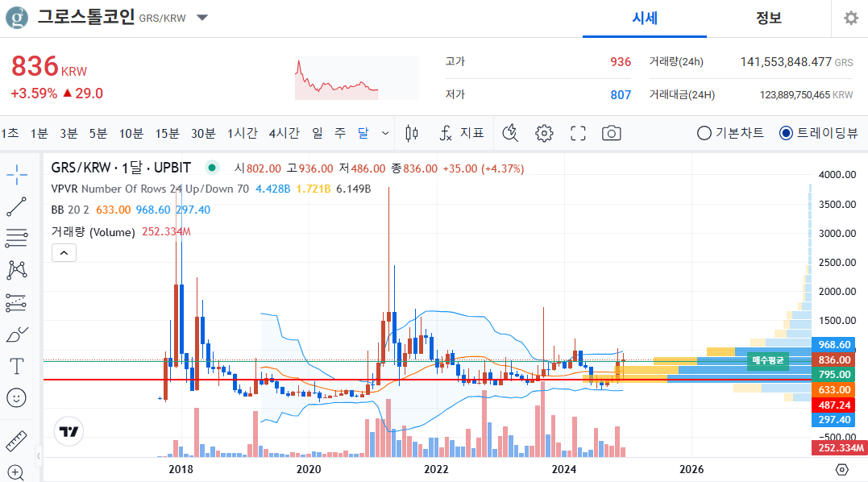Click the 거래량 (Volume) indicator legend

(93, 232)
